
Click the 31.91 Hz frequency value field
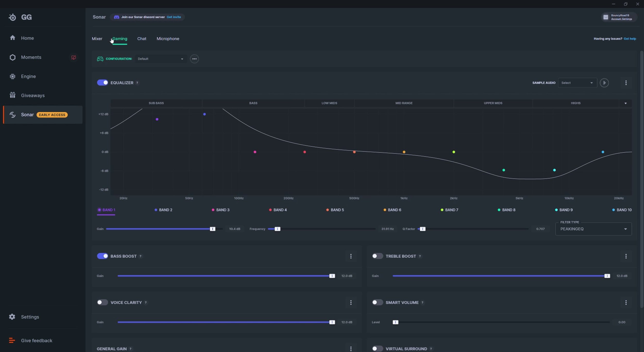pos(387,229)
